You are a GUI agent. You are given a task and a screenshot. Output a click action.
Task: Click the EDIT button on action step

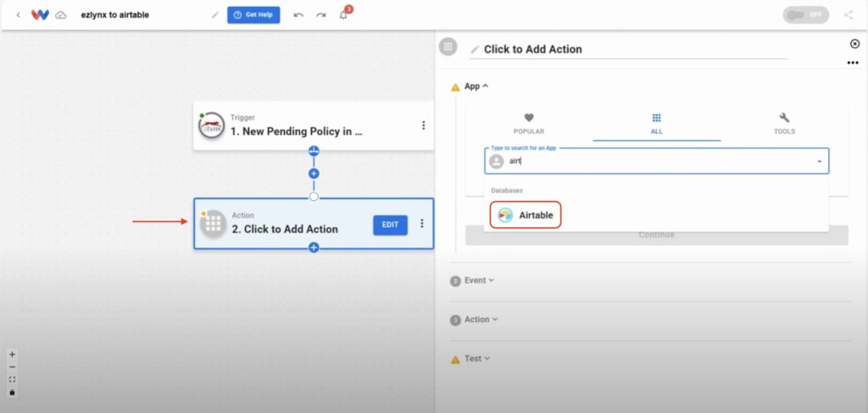pos(390,225)
